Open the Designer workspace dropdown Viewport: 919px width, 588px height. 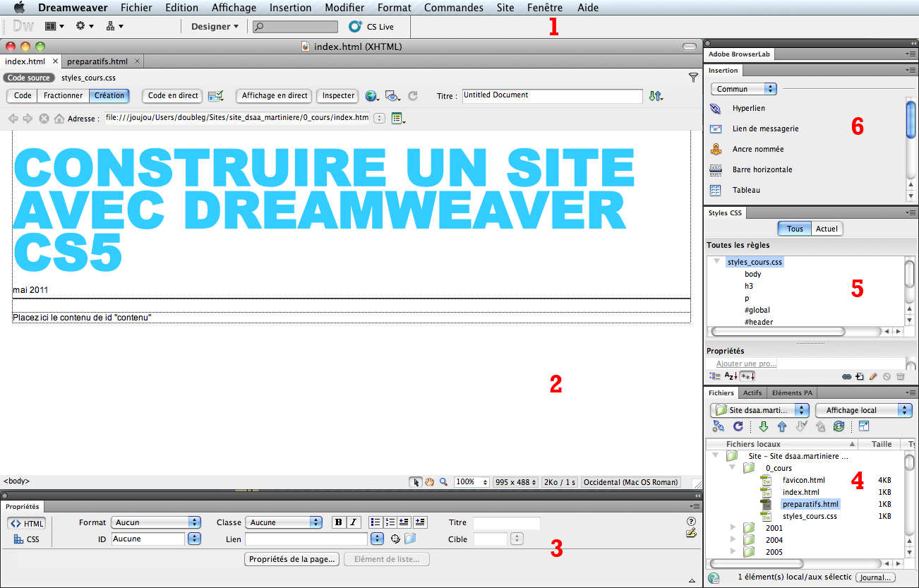215,26
